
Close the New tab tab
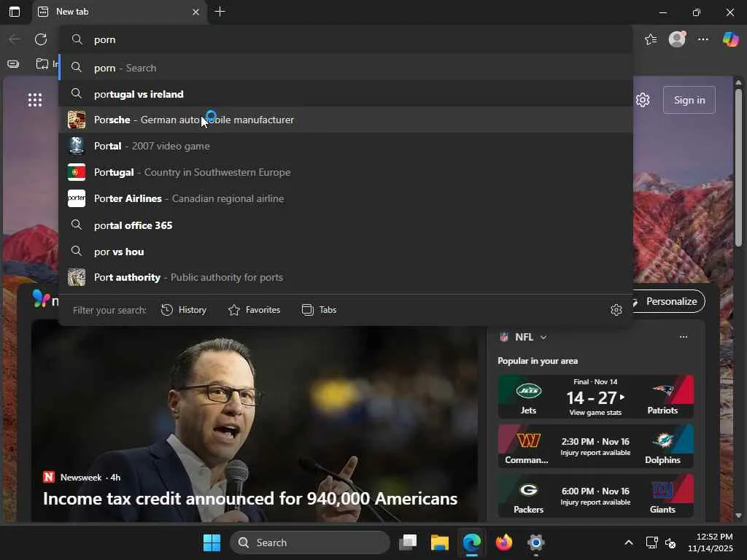(x=196, y=12)
